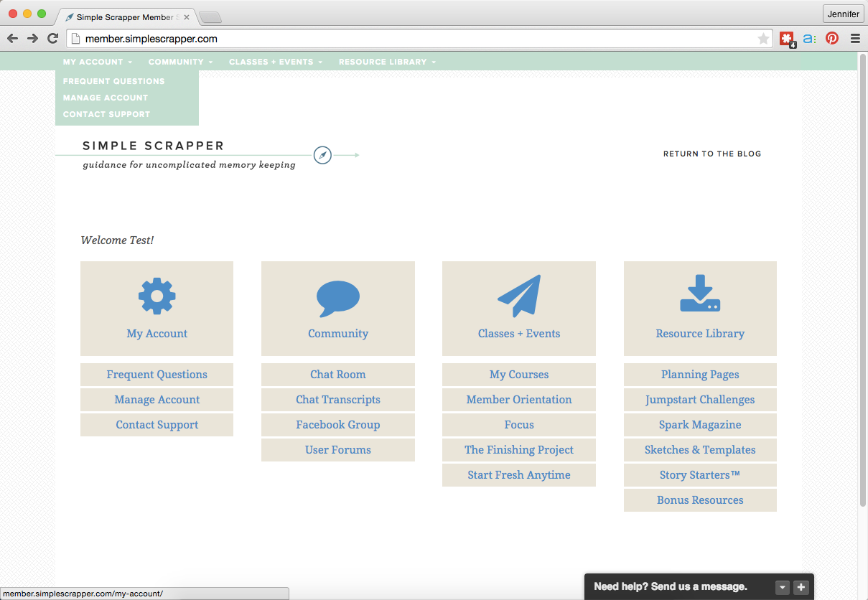Click the address bar URL field
868x600 pixels.
(416, 39)
